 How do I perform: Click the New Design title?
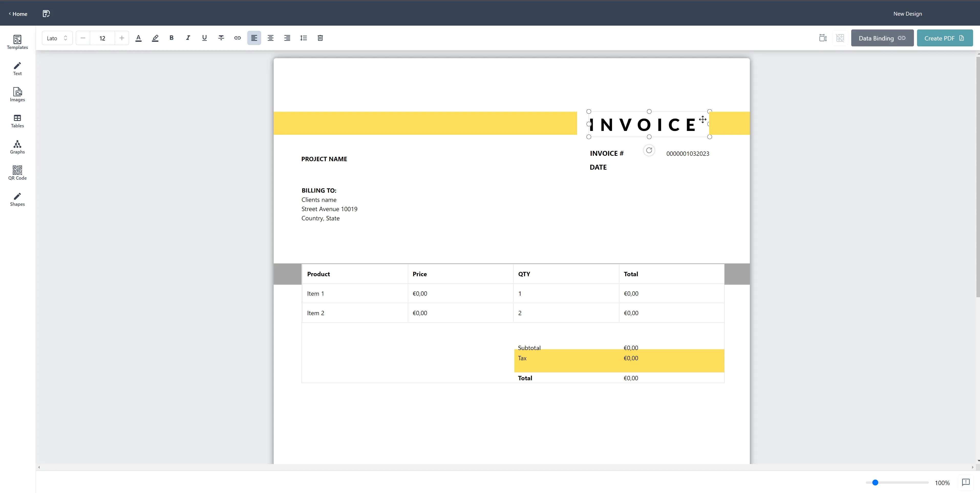(908, 14)
